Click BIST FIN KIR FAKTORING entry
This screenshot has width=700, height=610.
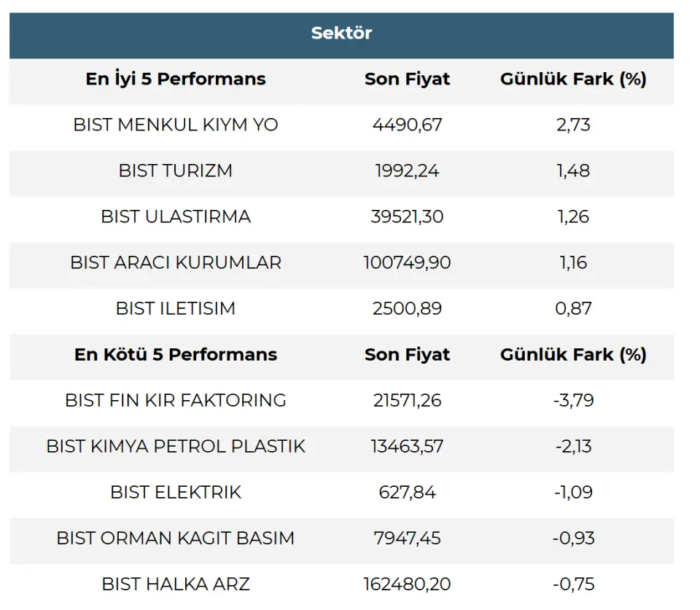176,401
